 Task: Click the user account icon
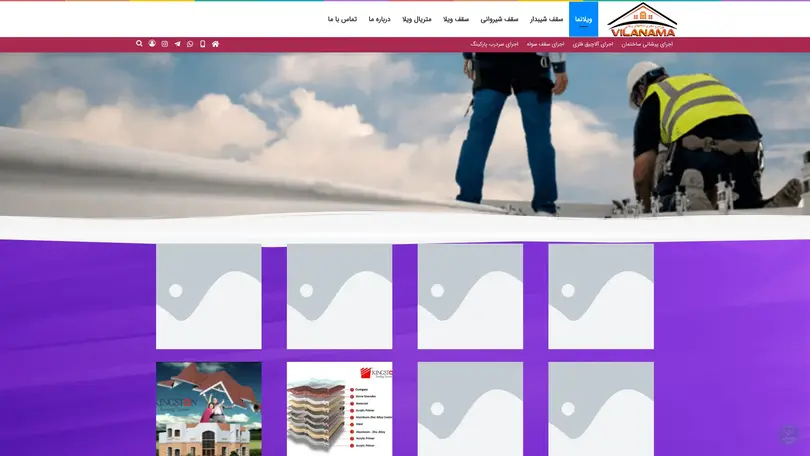click(152, 43)
